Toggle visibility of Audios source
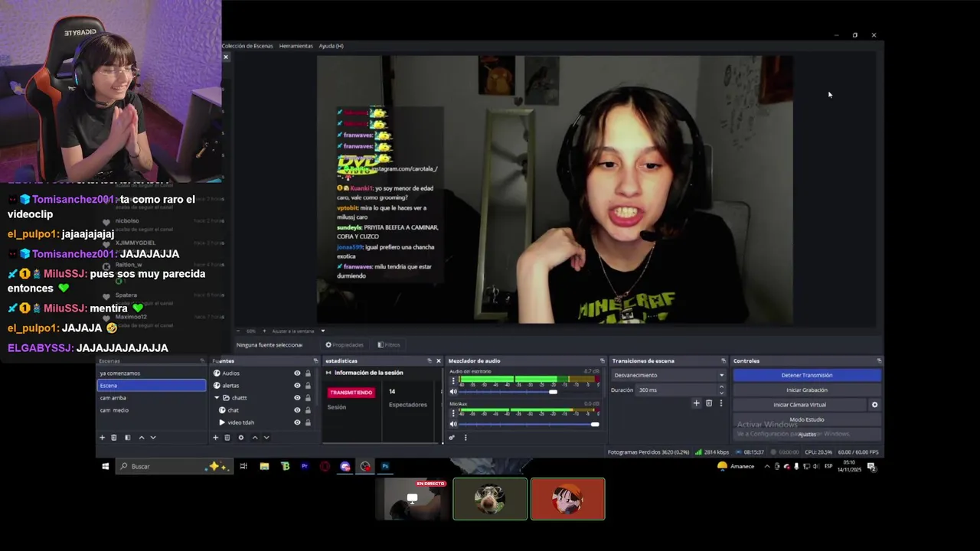Image resolution: width=980 pixels, height=551 pixels. click(x=297, y=373)
